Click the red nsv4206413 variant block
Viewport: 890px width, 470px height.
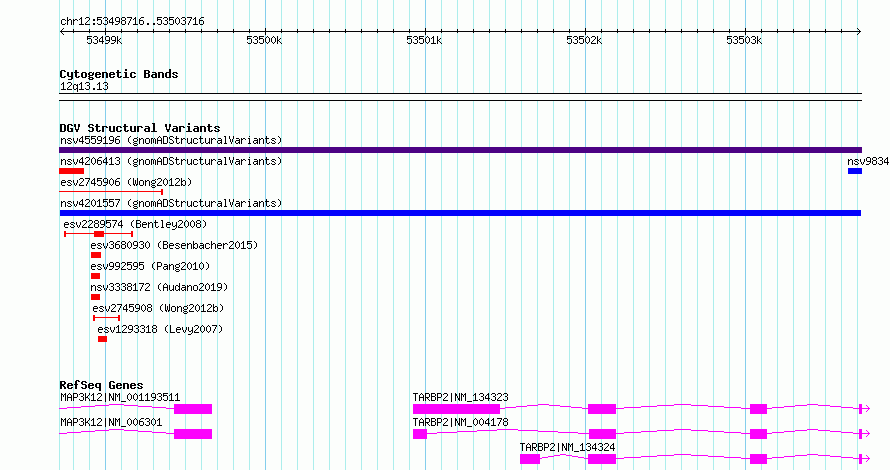tap(72, 171)
